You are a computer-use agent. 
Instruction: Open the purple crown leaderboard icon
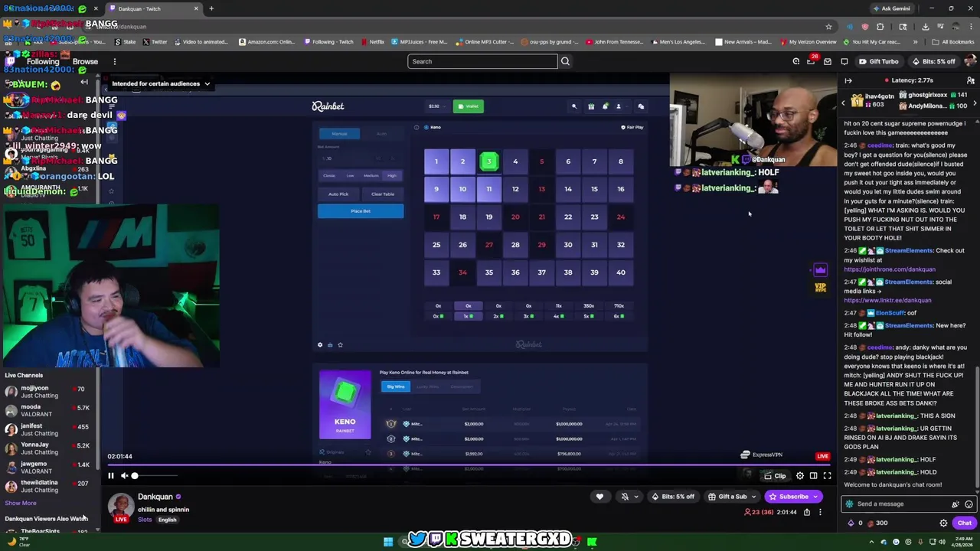coord(820,270)
